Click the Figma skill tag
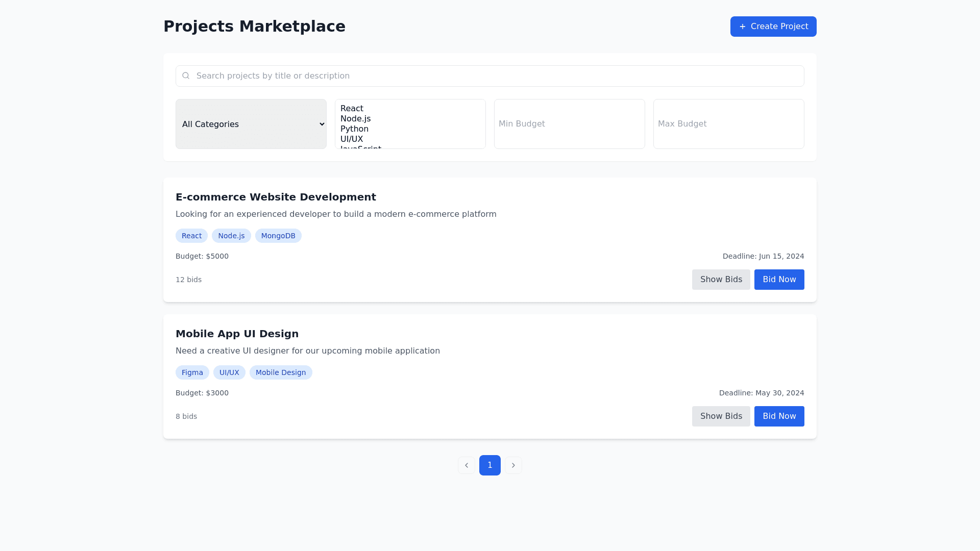 (x=192, y=372)
